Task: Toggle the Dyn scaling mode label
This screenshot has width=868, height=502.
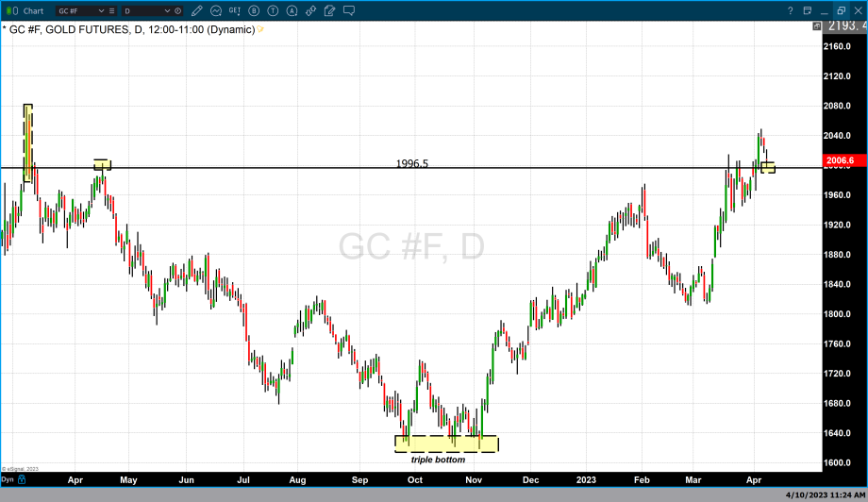Action: 8,479
